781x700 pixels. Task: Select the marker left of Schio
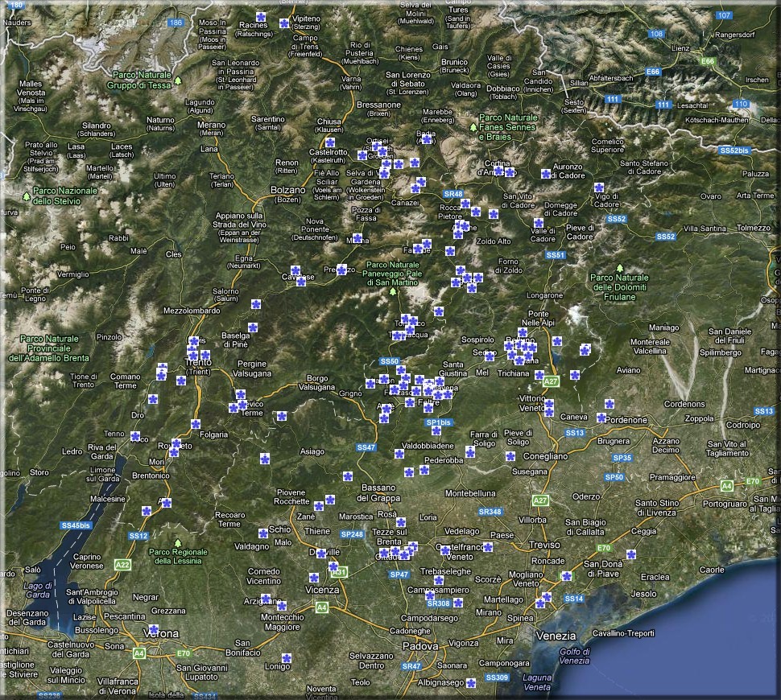pos(263,533)
